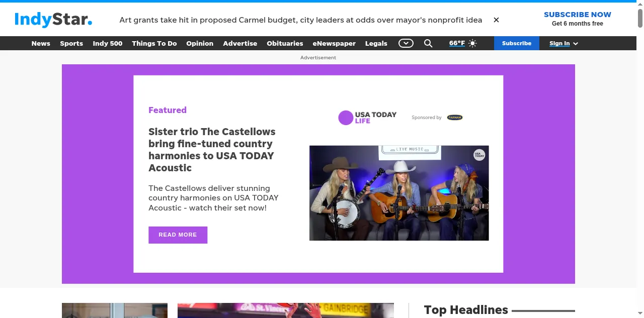
Task: Select Things To Do in nav bar
Action: click(154, 43)
